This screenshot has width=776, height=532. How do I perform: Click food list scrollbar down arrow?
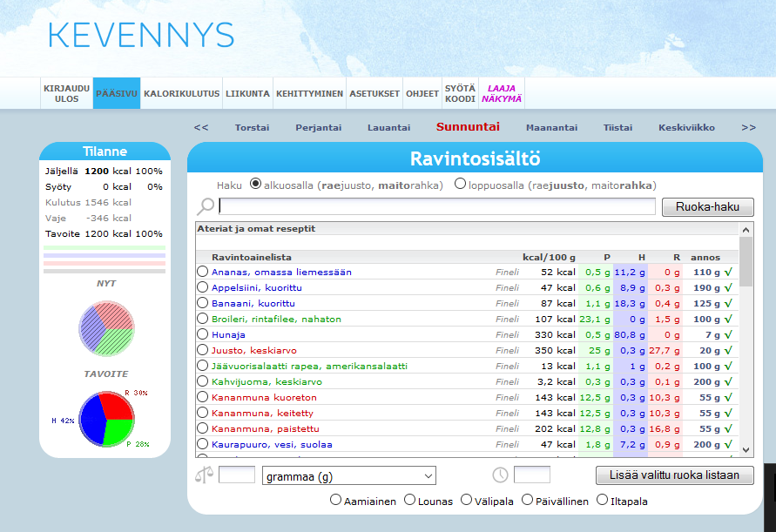point(746,449)
